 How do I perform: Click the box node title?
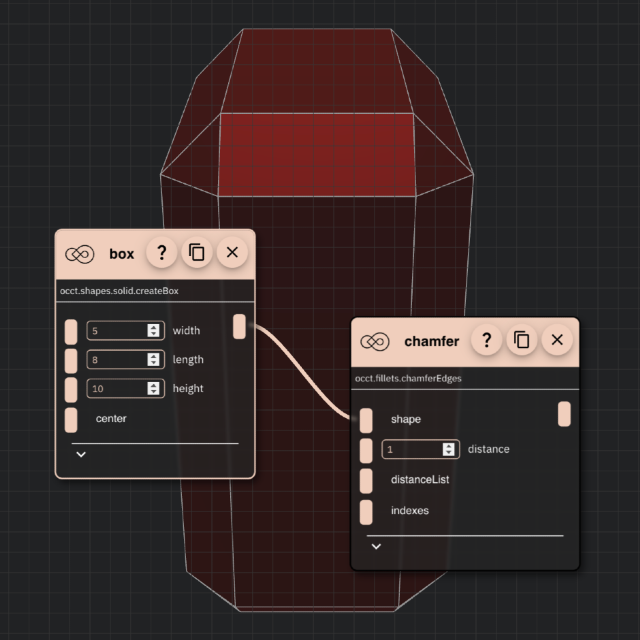(122, 254)
